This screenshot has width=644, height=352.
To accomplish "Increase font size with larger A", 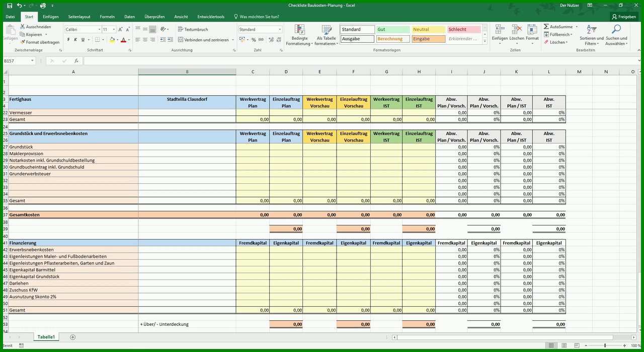I will tap(120, 30).
